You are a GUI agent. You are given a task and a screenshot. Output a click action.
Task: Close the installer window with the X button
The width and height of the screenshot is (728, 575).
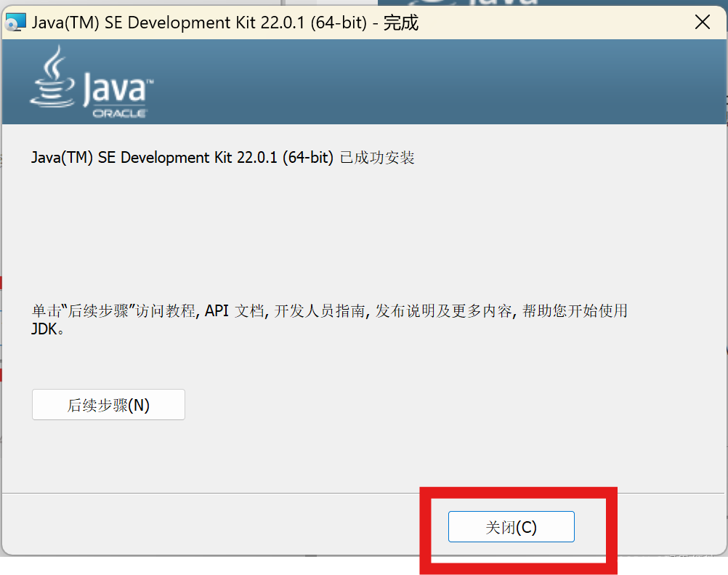click(x=703, y=22)
